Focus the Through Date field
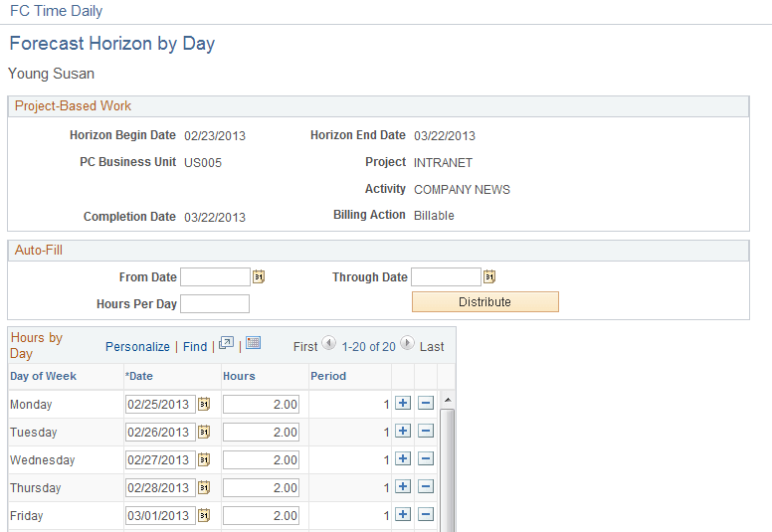Image resolution: width=772 pixels, height=532 pixels. click(446, 277)
